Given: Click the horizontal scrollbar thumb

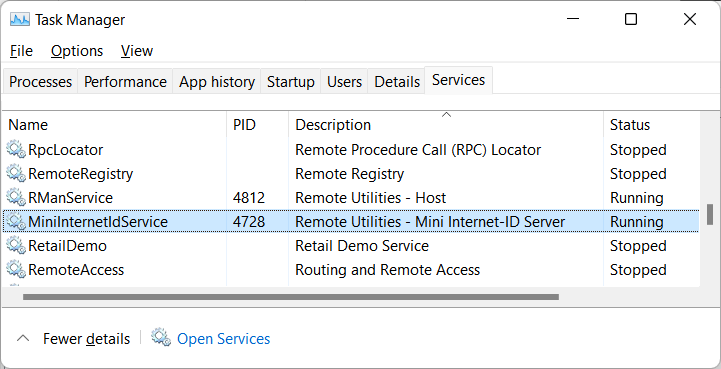Looking at the screenshot, I should [291, 297].
